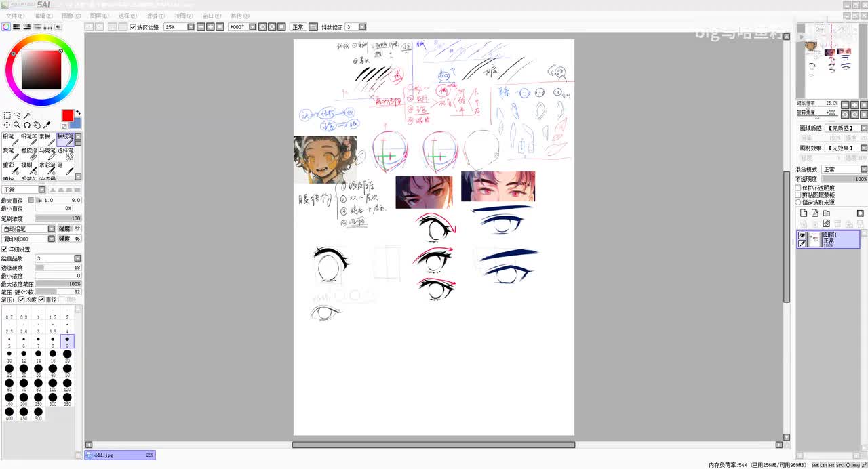Image resolution: width=868 pixels, height=469 pixels.
Task: Choose the 选择笔 selection pen
Action: click(66, 154)
